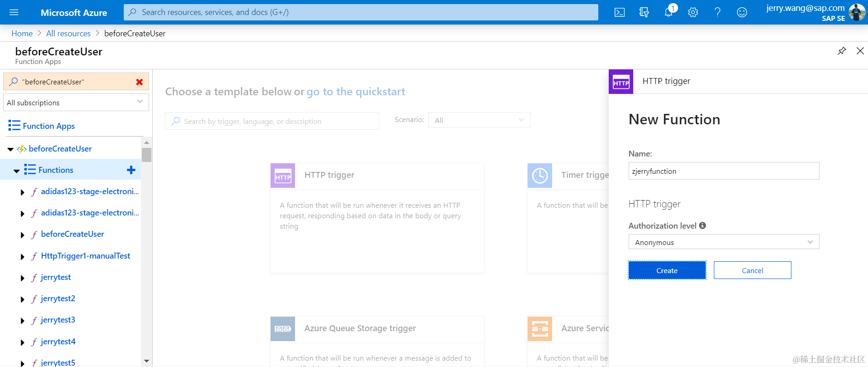
Task: Open the account avatar for jerry.wang@sap.com
Action: pyautogui.click(x=857, y=12)
